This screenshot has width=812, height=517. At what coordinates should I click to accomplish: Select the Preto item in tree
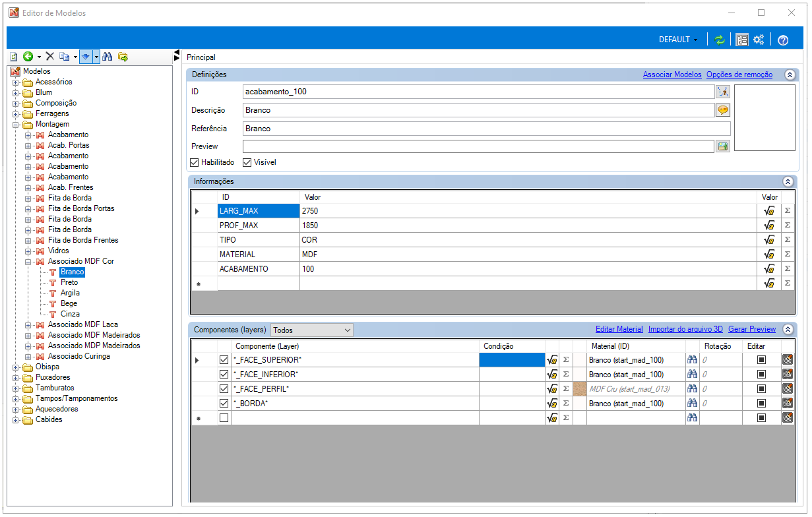[x=69, y=282]
